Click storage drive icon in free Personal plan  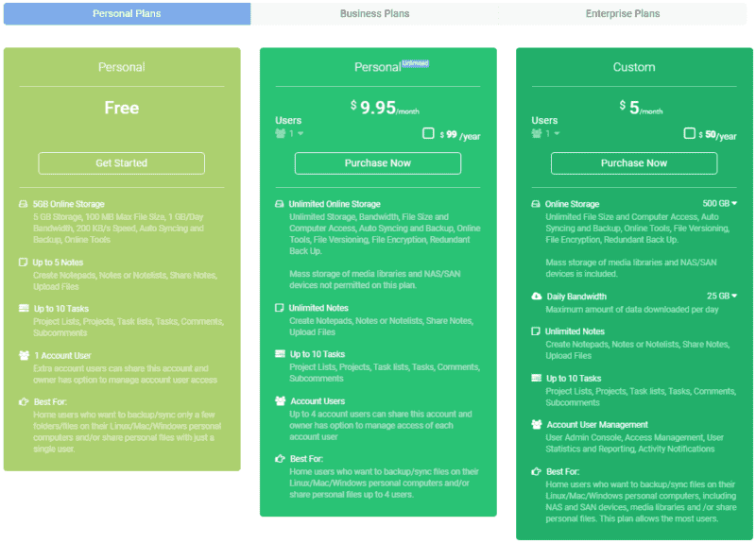[x=23, y=204]
